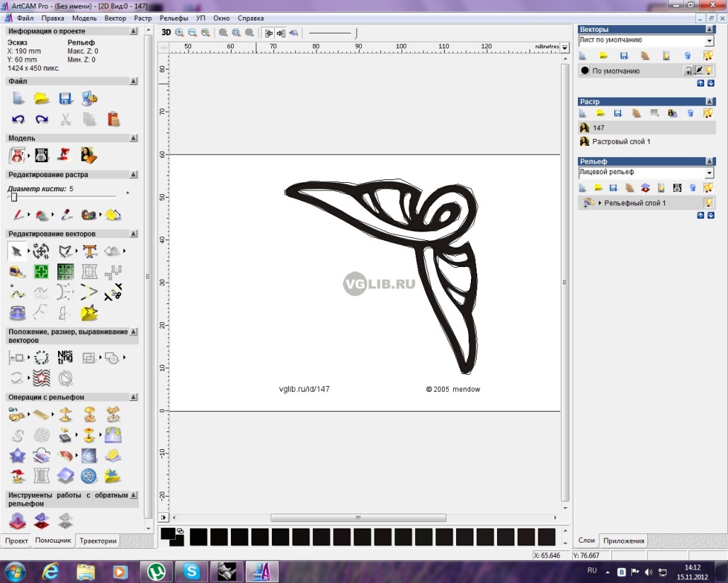
Task: Click the Диаметр кисти slider handle
Action: coord(14,198)
